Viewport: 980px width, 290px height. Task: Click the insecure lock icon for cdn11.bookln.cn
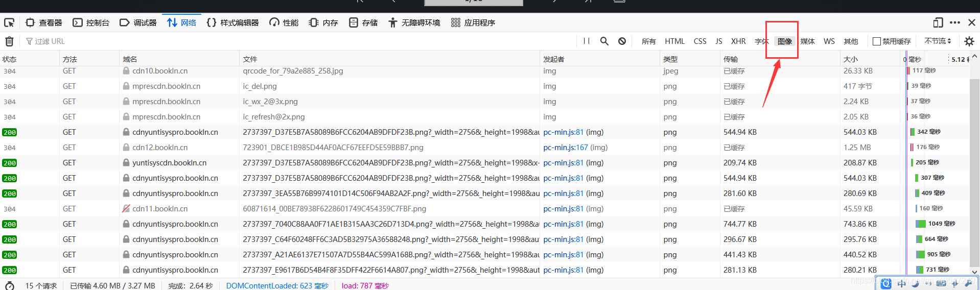[126, 208]
